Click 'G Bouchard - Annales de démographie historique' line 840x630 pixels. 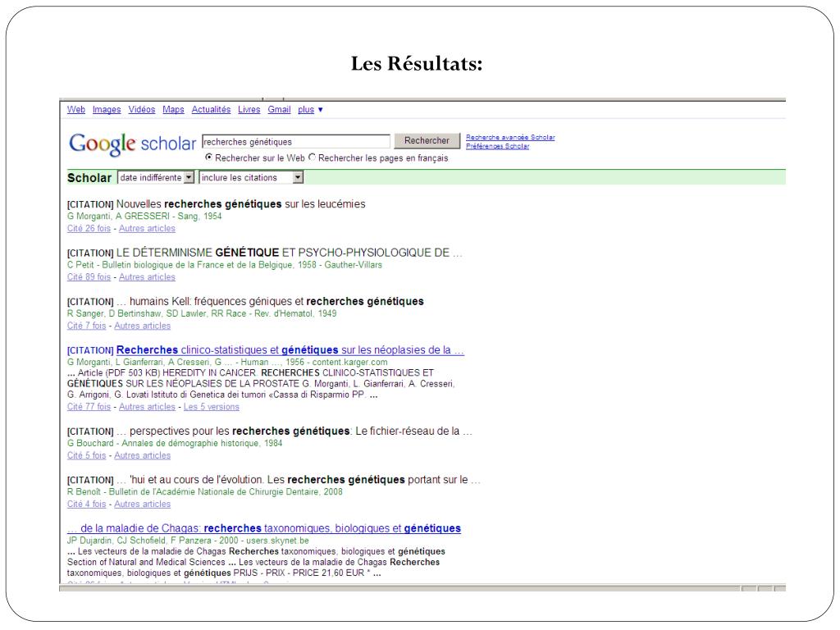175,443
